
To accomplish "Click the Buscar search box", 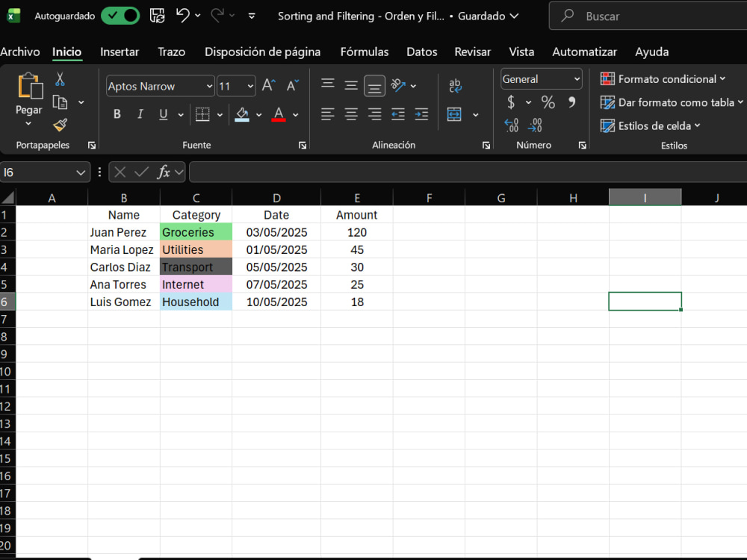I will tap(648, 16).
